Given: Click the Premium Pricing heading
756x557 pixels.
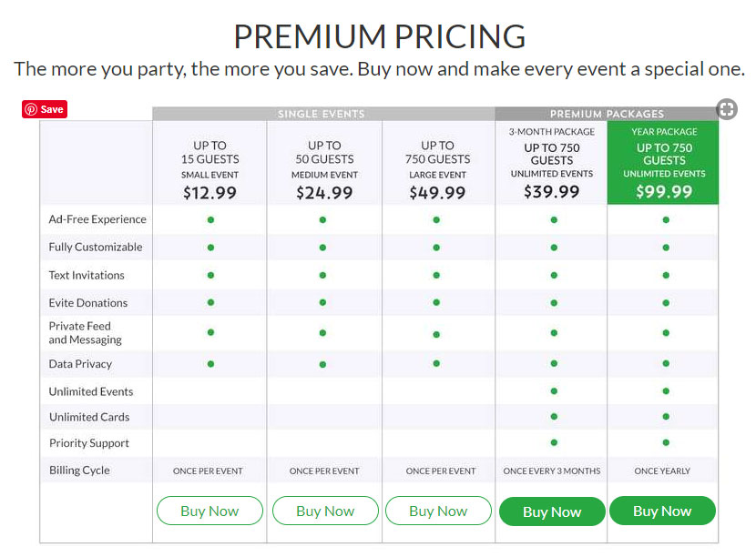Looking at the screenshot, I should (x=379, y=36).
